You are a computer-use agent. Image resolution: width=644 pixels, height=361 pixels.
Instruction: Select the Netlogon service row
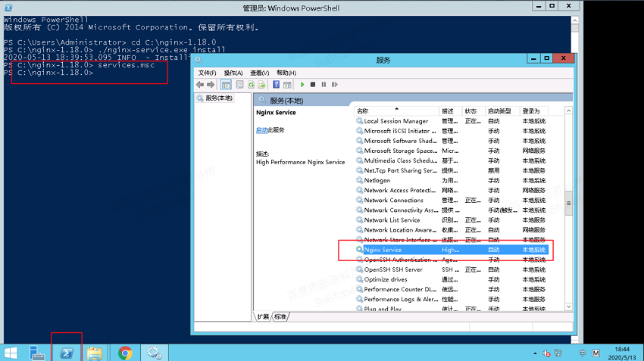click(x=452, y=180)
